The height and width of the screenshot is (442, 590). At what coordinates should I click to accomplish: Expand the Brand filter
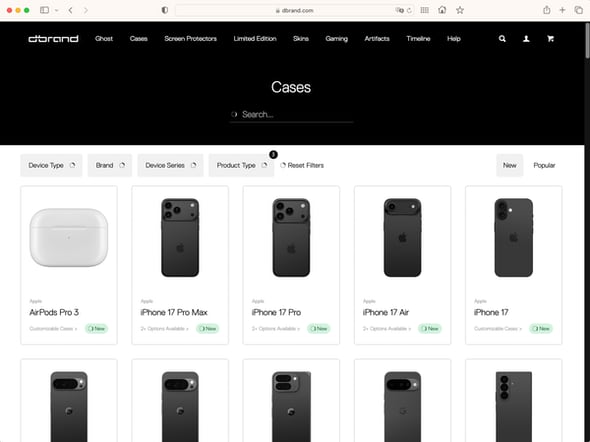coord(110,165)
